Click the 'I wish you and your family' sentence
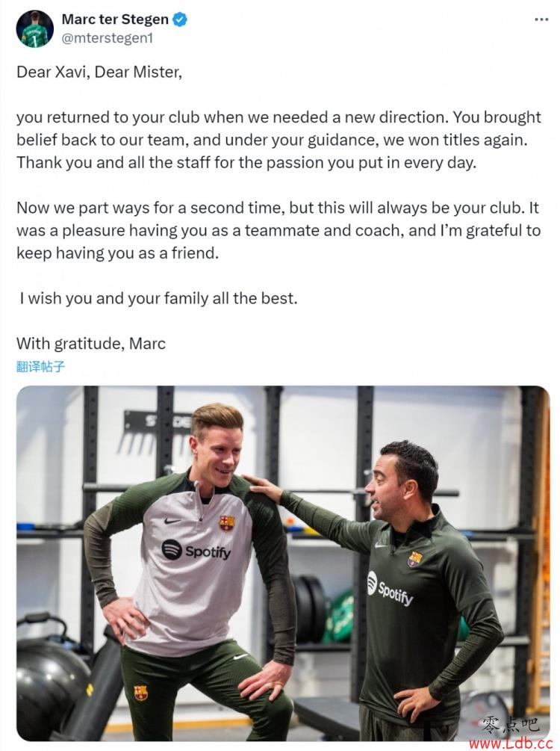 (158, 298)
